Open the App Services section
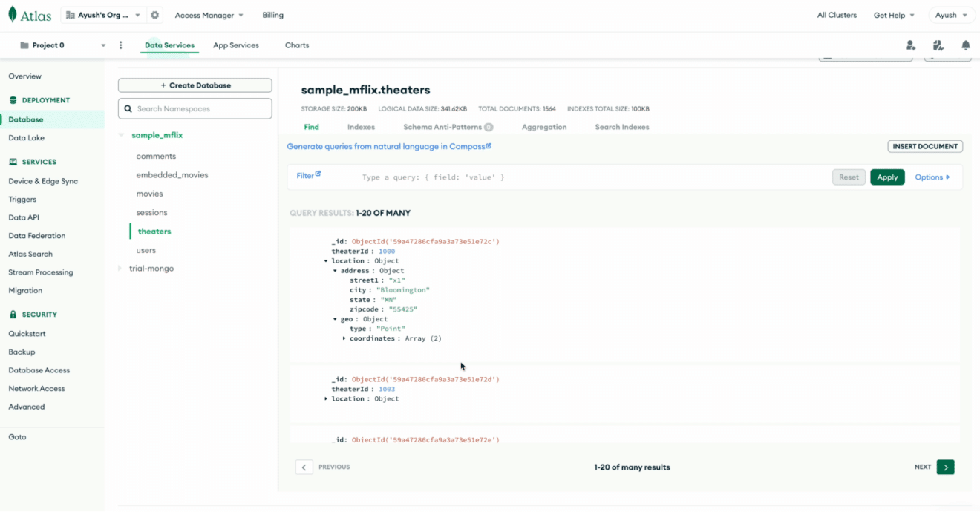 click(x=235, y=45)
